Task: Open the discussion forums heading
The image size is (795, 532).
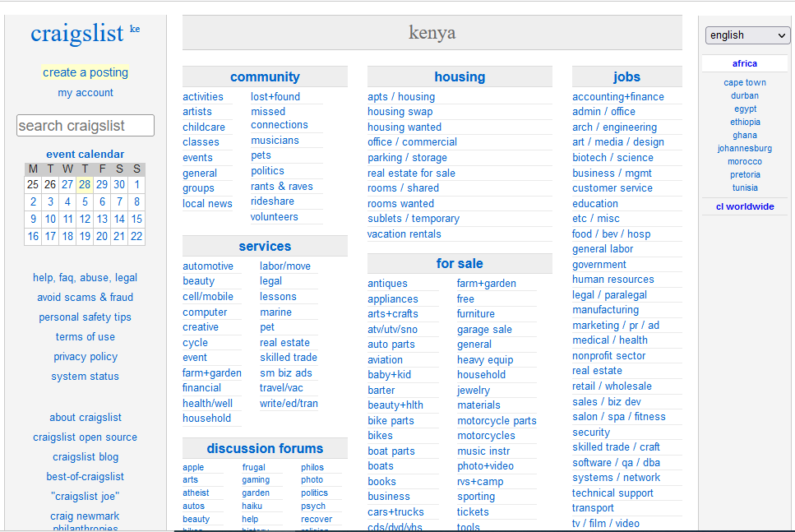Action: coord(265,449)
